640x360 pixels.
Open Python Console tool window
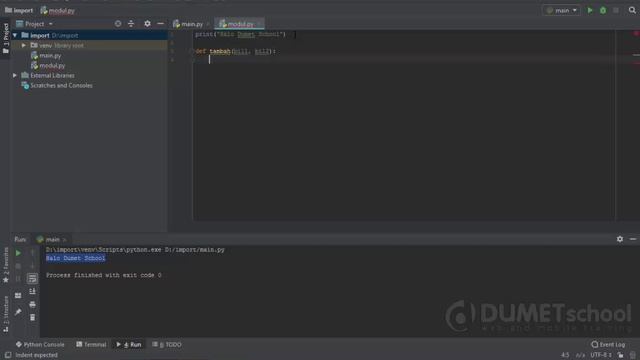pyautogui.click(x=40, y=344)
